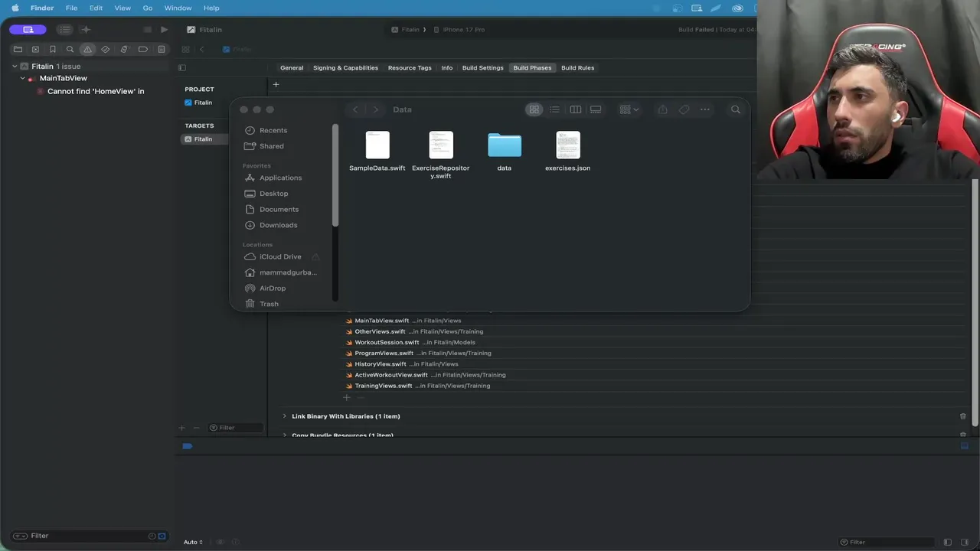Click the Xcode Stop button
Screen dimensions: 980x551
pos(147,30)
